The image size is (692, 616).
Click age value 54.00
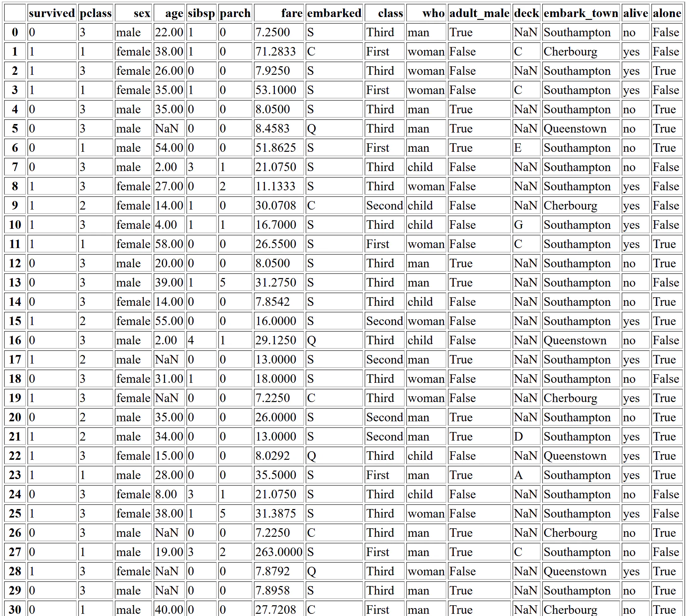click(169, 148)
